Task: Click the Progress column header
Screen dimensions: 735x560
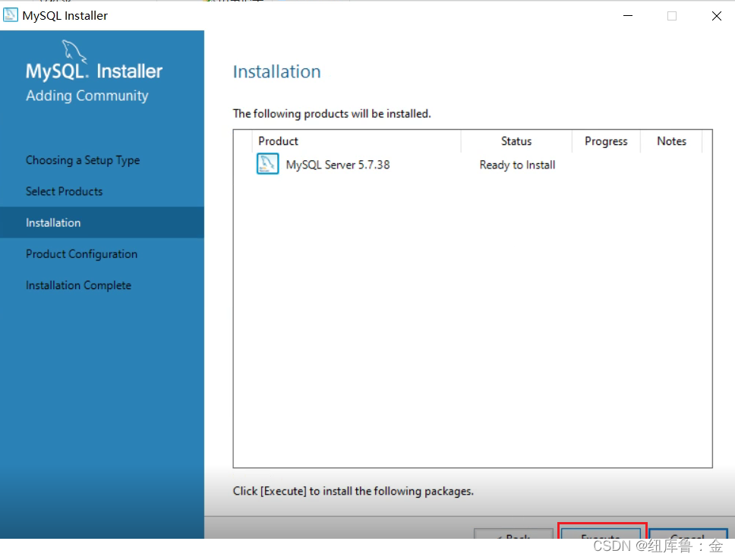Action: (x=606, y=141)
